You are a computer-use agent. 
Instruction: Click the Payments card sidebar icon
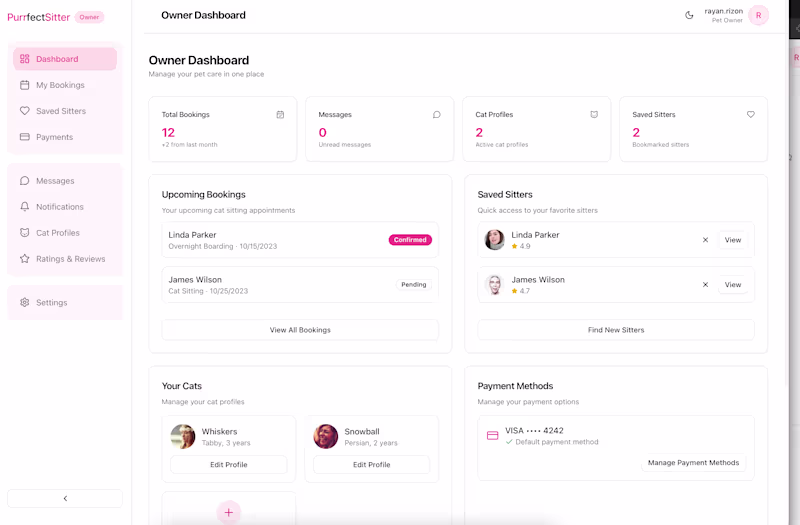point(24,137)
